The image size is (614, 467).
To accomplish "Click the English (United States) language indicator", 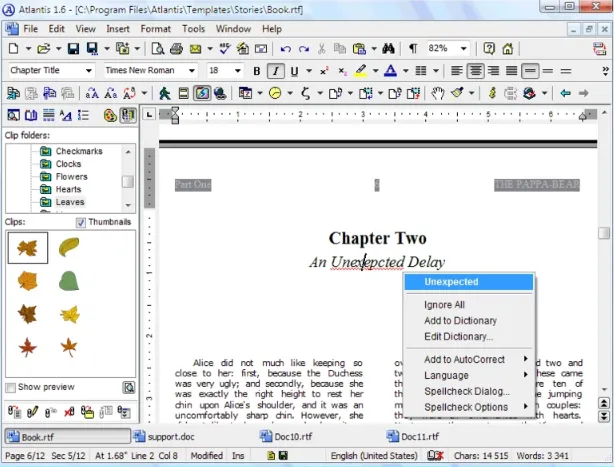I will (x=374, y=456).
